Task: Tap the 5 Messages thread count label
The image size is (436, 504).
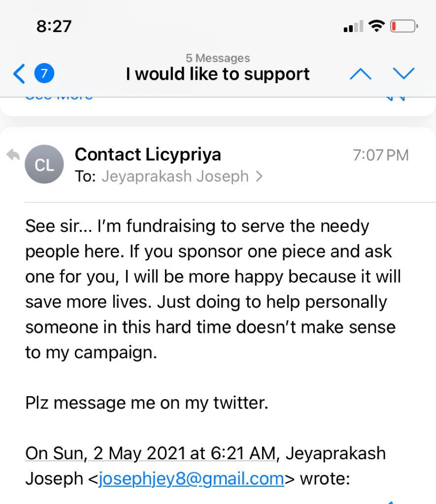Action: point(218,58)
